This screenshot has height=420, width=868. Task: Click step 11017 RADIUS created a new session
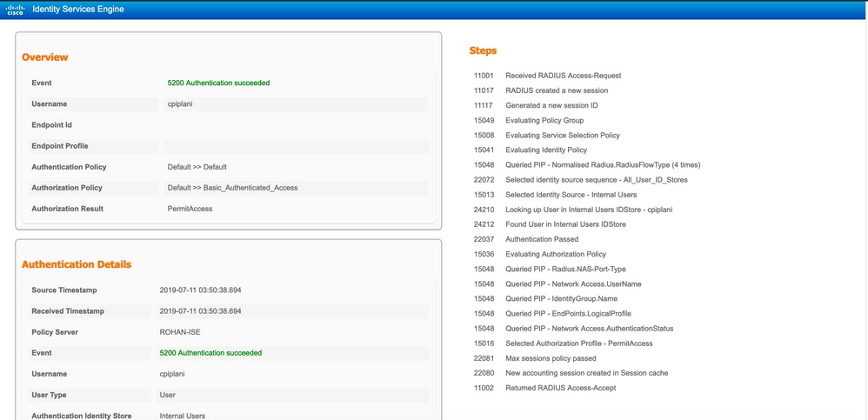point(541,90)
